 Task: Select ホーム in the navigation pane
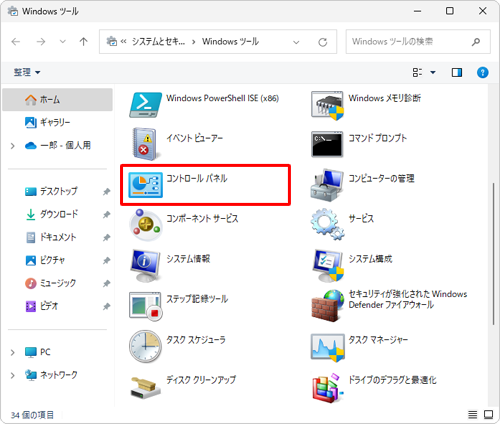point(57,100)
